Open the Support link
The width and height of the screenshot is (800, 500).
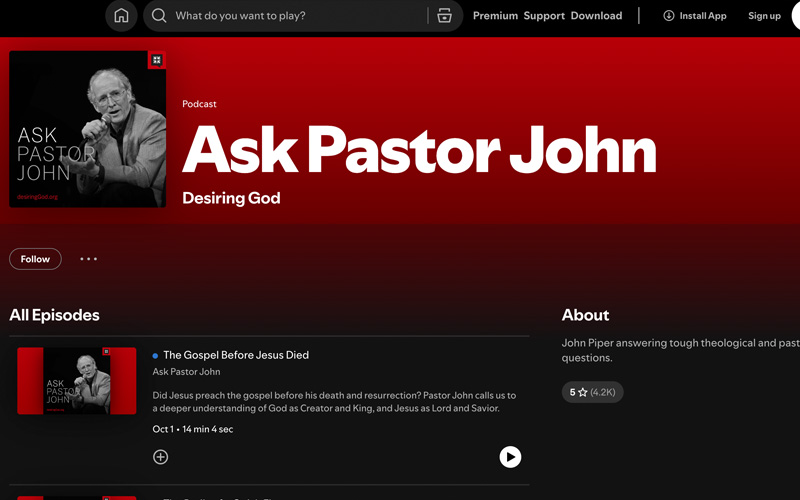click(x=544, y=16)
